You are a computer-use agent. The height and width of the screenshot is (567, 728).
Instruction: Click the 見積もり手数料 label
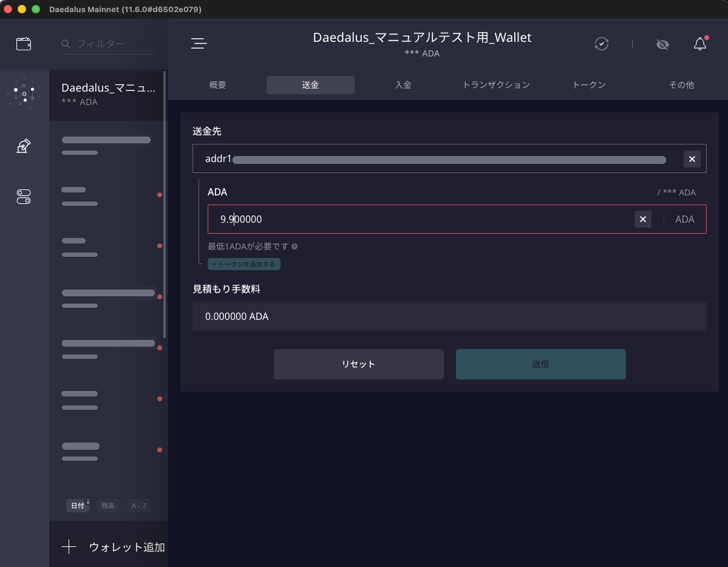(226, 289)
